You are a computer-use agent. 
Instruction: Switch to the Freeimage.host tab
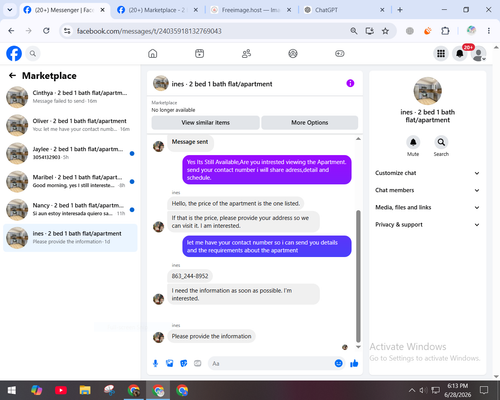251,10
